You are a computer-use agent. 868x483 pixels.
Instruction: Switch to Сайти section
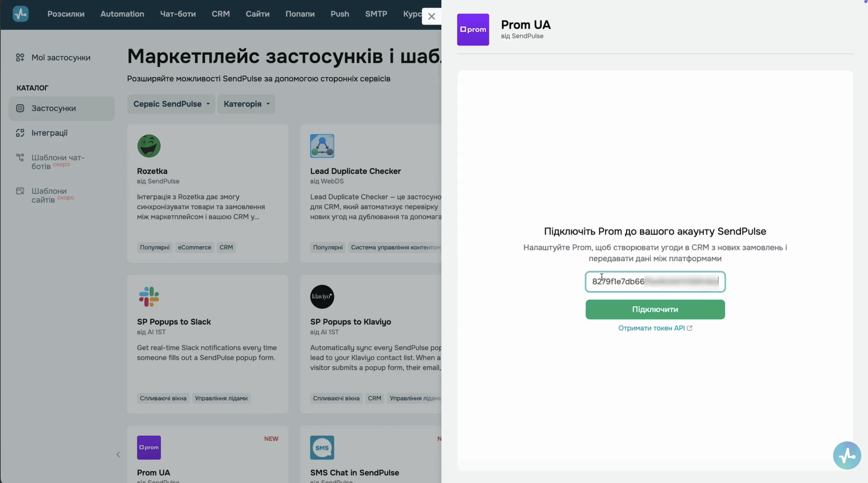tap(257, 14)
